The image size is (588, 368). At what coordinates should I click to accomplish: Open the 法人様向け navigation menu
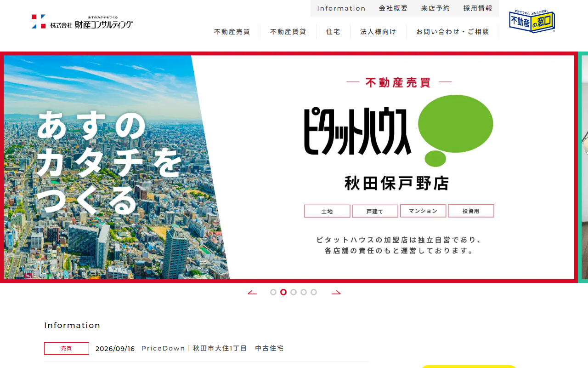point(378,32)
